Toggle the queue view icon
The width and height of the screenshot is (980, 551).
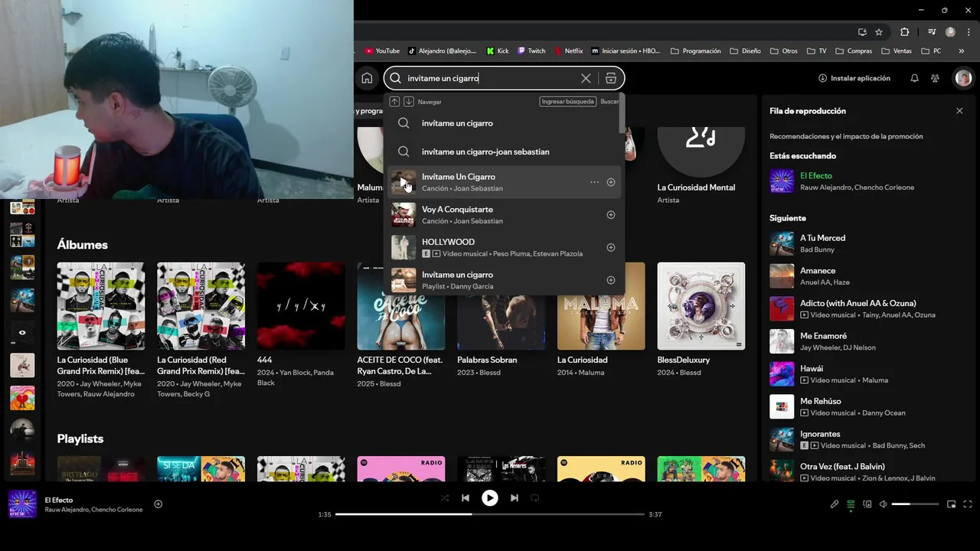[851, 504]
